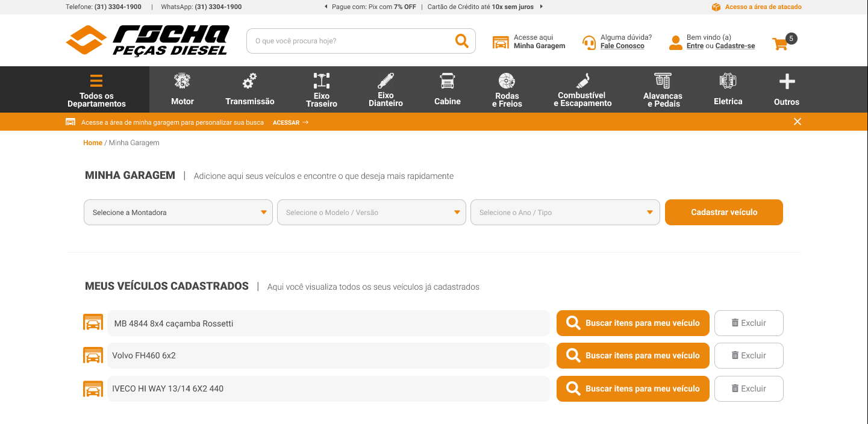Delete the Volvo FH460 6x2 vehicle
Viewport: 868px width, 424px height.
pyautogui.click(x=749, y=355)
